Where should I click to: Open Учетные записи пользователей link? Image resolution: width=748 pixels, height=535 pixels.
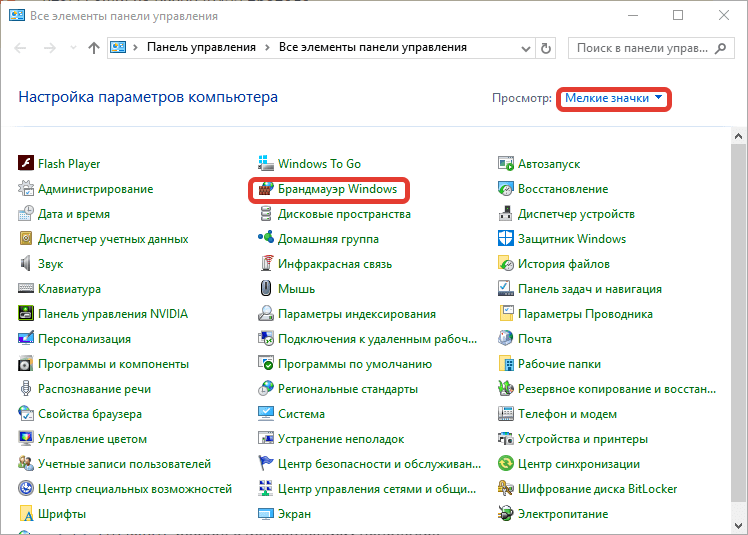(x=125, y=463)
